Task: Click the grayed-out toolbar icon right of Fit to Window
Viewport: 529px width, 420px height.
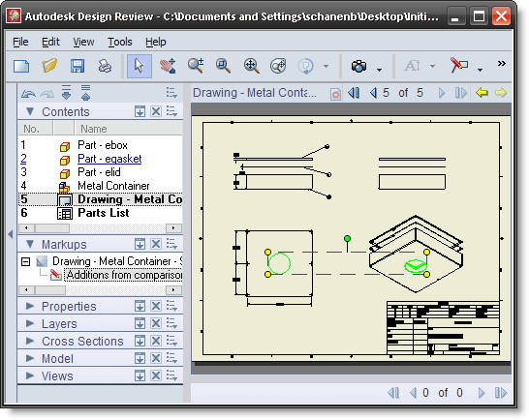Action: pos(278,66)
